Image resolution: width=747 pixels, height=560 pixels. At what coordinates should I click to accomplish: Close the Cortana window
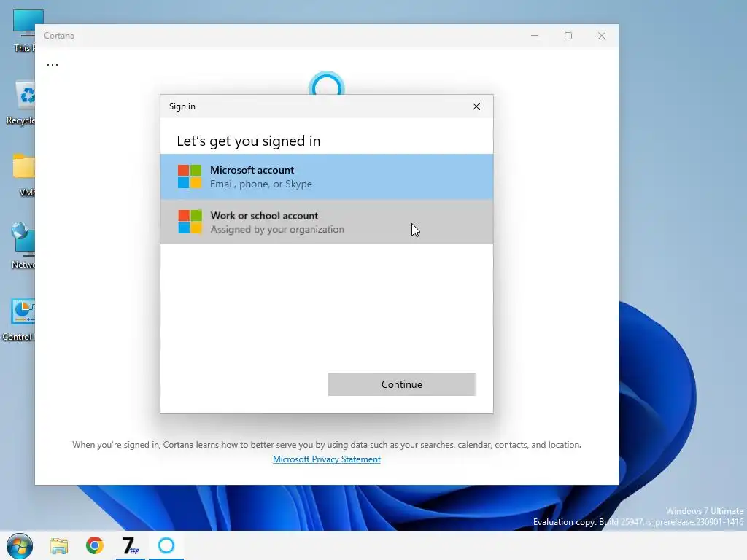[x=602, y=36]
